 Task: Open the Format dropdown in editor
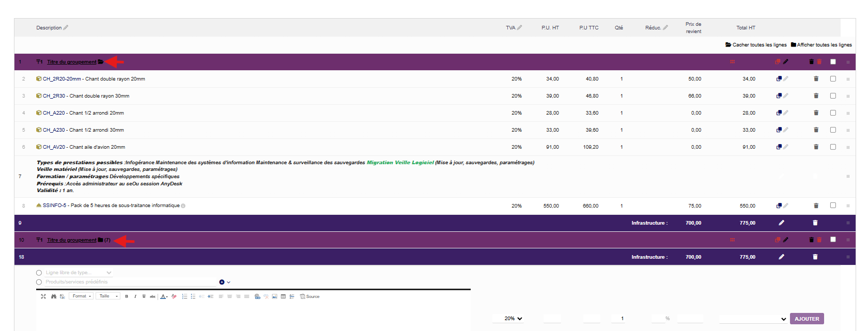click(81, 296)
